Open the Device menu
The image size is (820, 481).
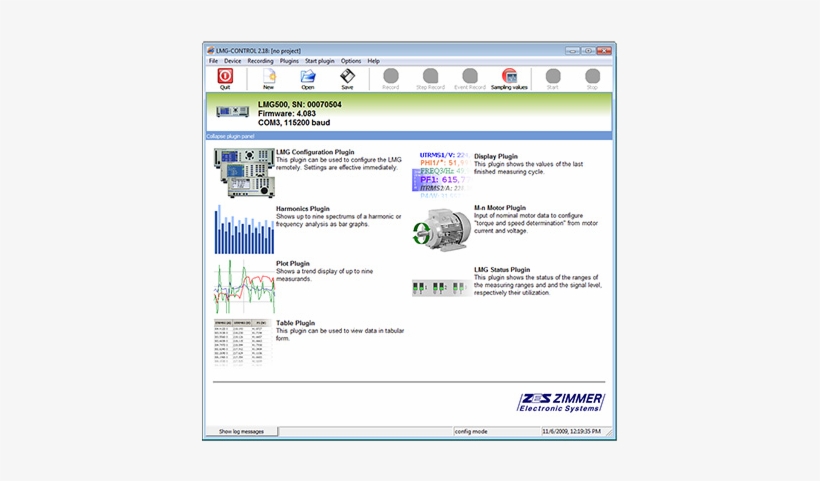pyautogui.click(x=233, y=61)
